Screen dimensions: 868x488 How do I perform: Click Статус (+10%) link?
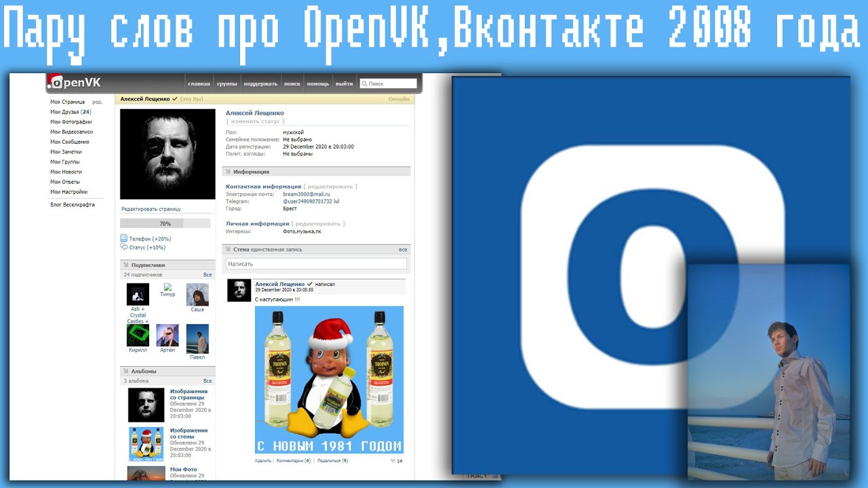coord(147,247)
